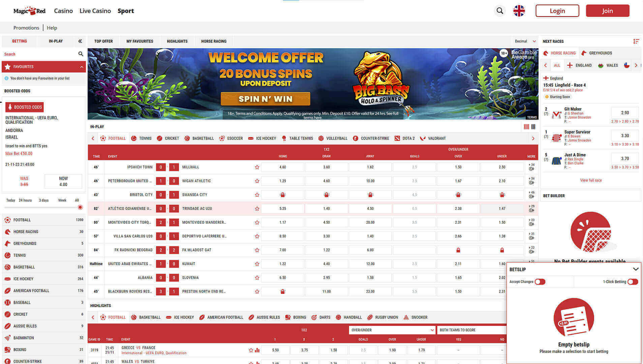
Task: Click the time range slider handle at All
Action: (x=80, y=207)
